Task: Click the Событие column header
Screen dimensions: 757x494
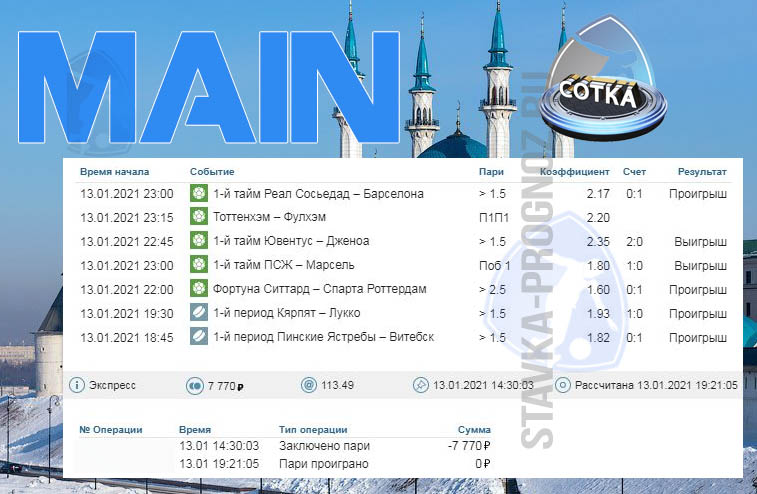Action: 212,172
